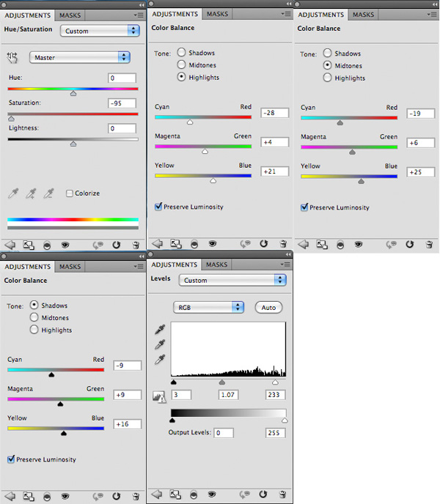Reset the Shadows Color Balance adjustment
Image resolution: width=440 pixels, height=504 pixels.
(x=117, y=496)
